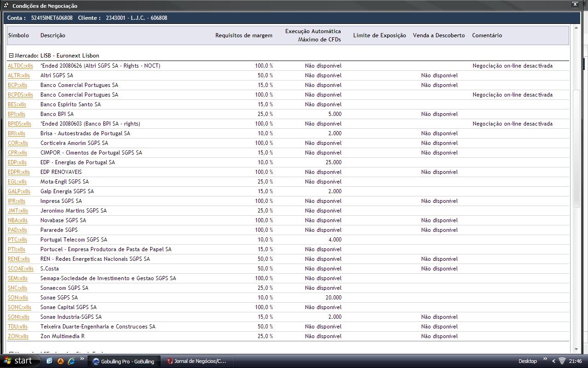Select EDP's 25.000 maximum CFDs value
This screenshot has height=368, width=588.
[x=334, y=162]
